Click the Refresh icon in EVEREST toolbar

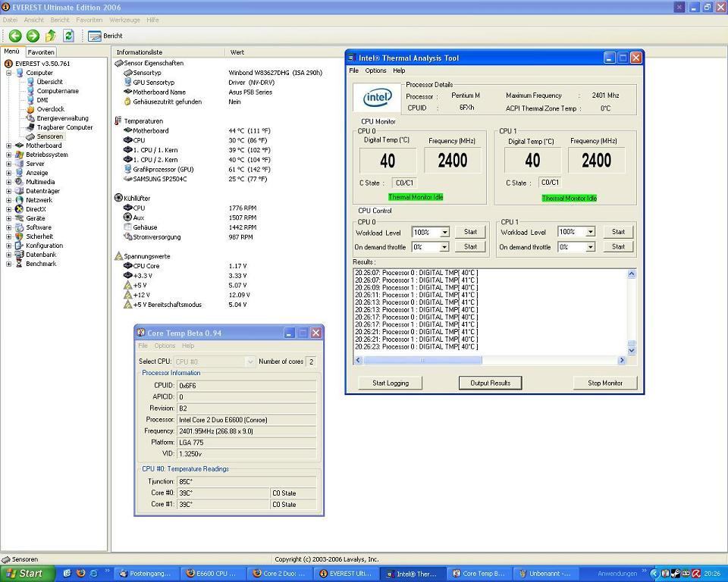(68, 36)
